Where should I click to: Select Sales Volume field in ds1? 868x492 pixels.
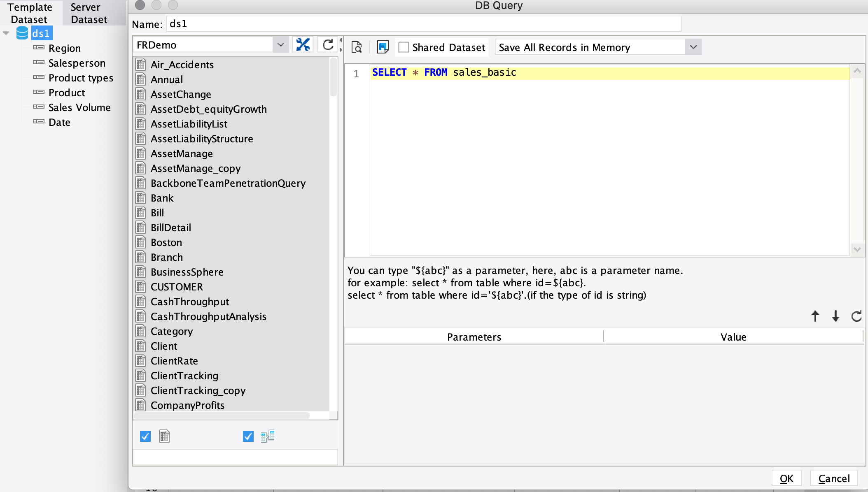pos(79,107)
